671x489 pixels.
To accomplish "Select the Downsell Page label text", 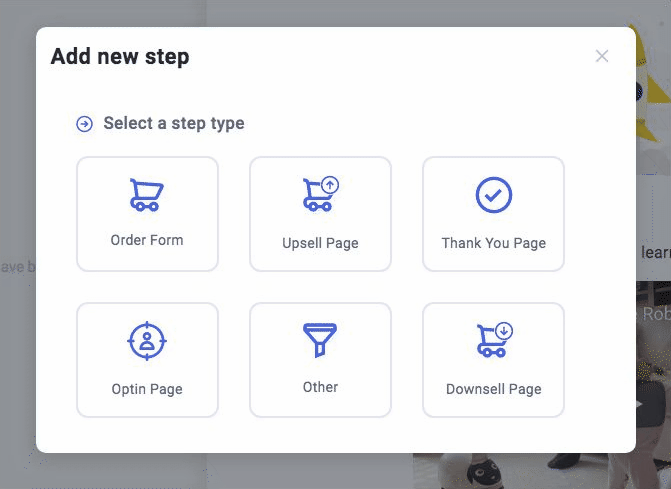I will click(493, 389).
